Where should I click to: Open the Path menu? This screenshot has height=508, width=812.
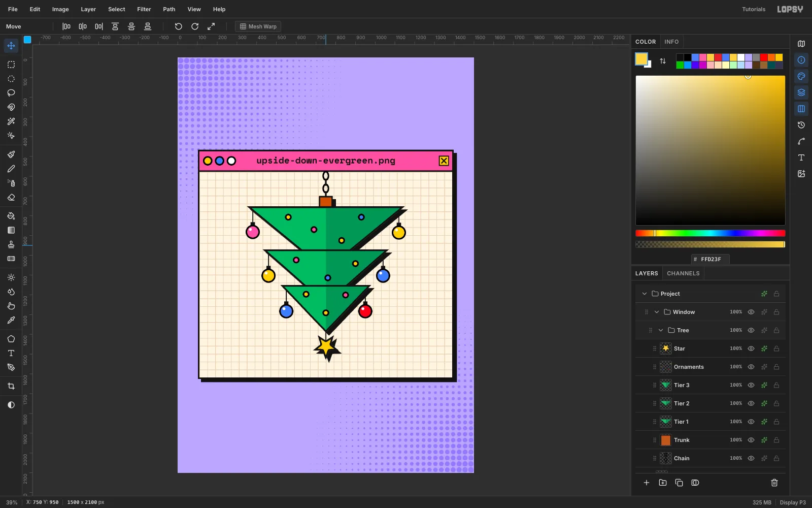pos(169,9)
